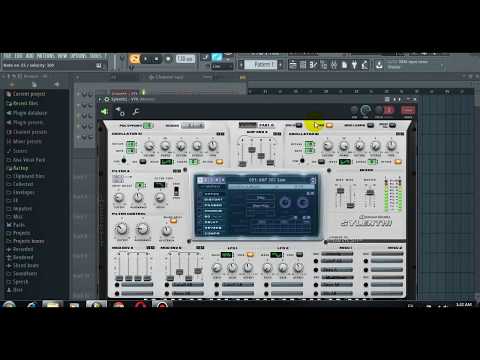This screenshot has height=360, width=480.
Task: Expand Clipboard files folder
Action: [26, 176]
